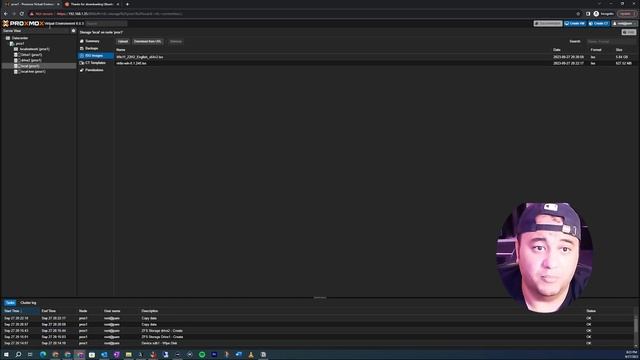Open the Server View gear settings
Screen dimensions: 640x360
tap(73, 31)
